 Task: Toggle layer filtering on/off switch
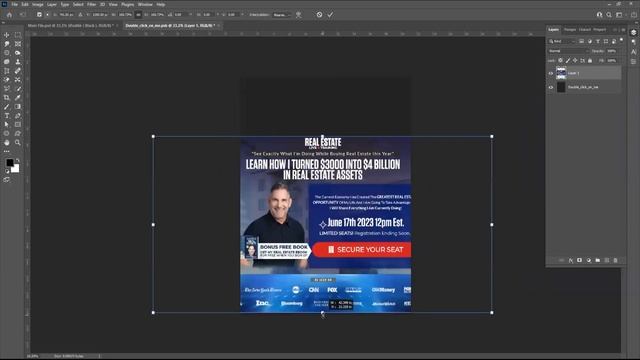click(622, 40)
